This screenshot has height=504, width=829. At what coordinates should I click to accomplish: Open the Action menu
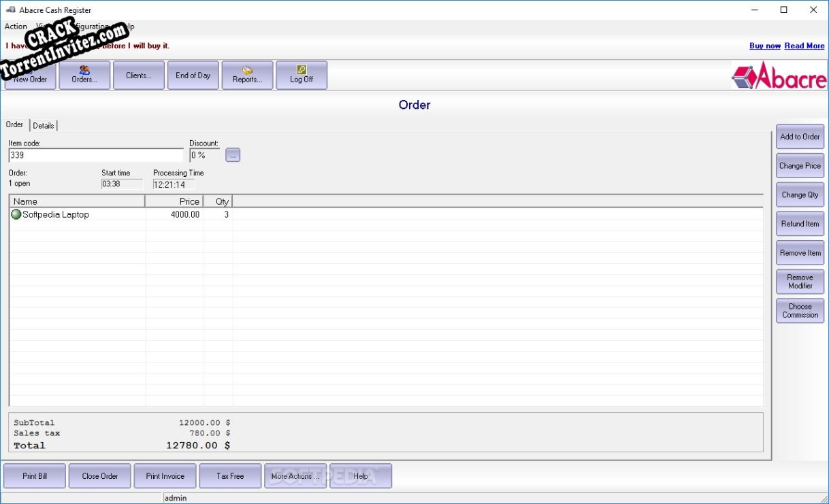click(x=15, y=26)
